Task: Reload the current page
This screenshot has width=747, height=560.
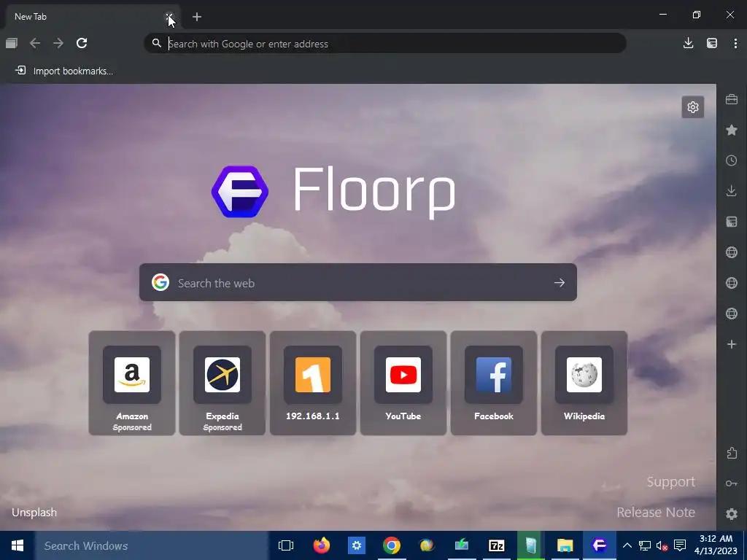Action: point(82,43)
